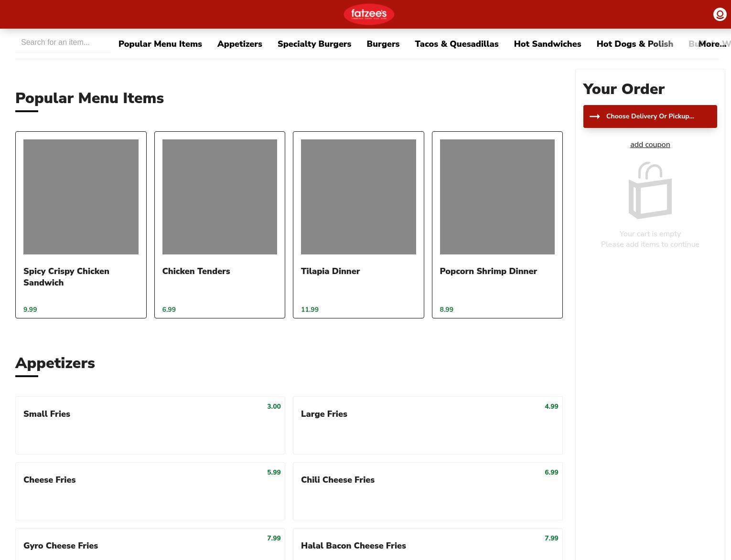Select the Chicken Tenders photo
This screenshot has width=731, height=560.
219,197
